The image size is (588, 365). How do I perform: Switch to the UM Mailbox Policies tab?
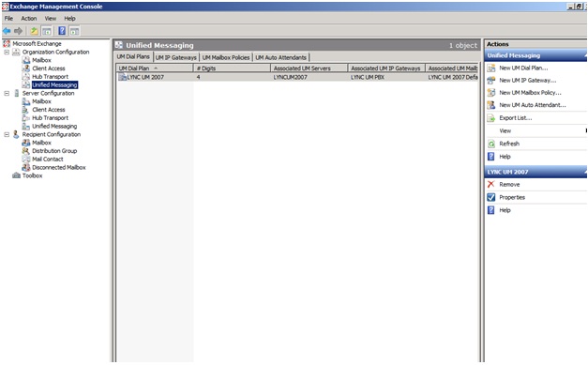coord(226,57)
